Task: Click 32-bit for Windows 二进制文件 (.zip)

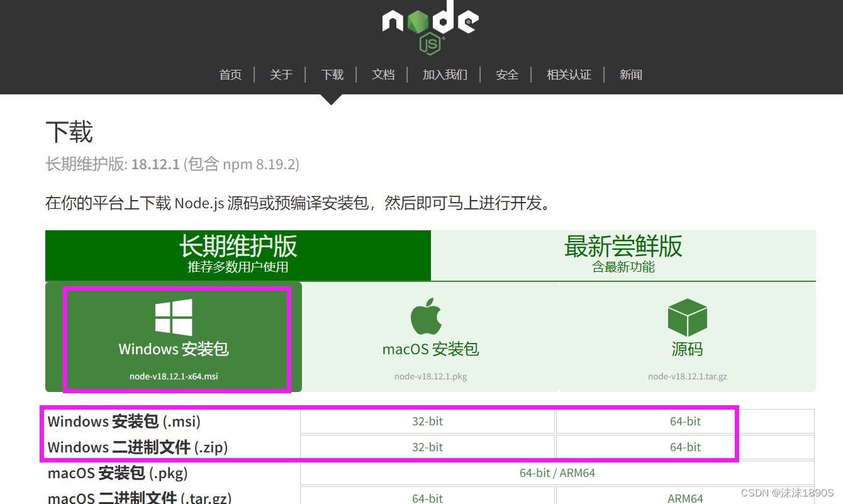Action: (428, 447)
